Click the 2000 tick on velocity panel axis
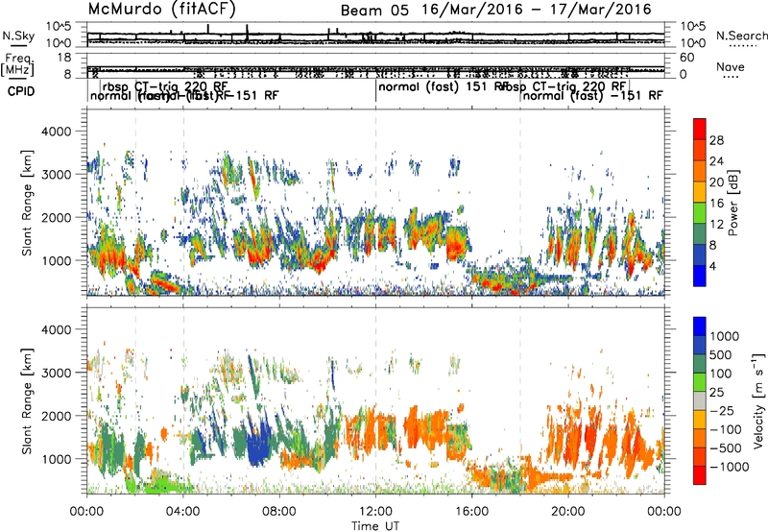 57,416
